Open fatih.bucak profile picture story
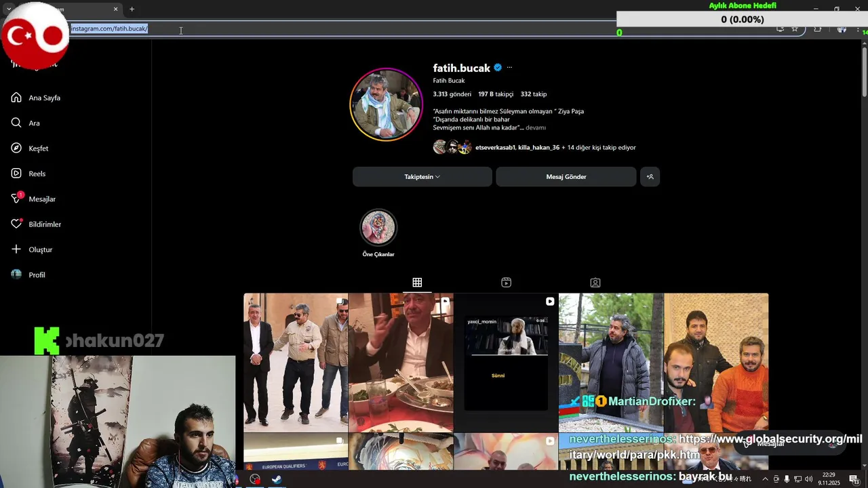Screen dimensions: 868x488 point(386,104)
